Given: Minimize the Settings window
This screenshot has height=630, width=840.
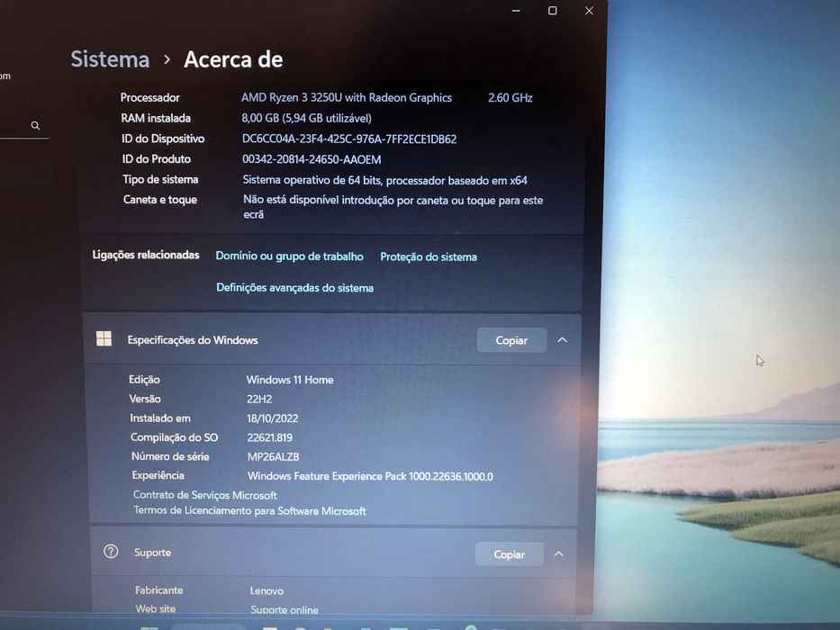Looking at the screenshot, I should [516, 11].
